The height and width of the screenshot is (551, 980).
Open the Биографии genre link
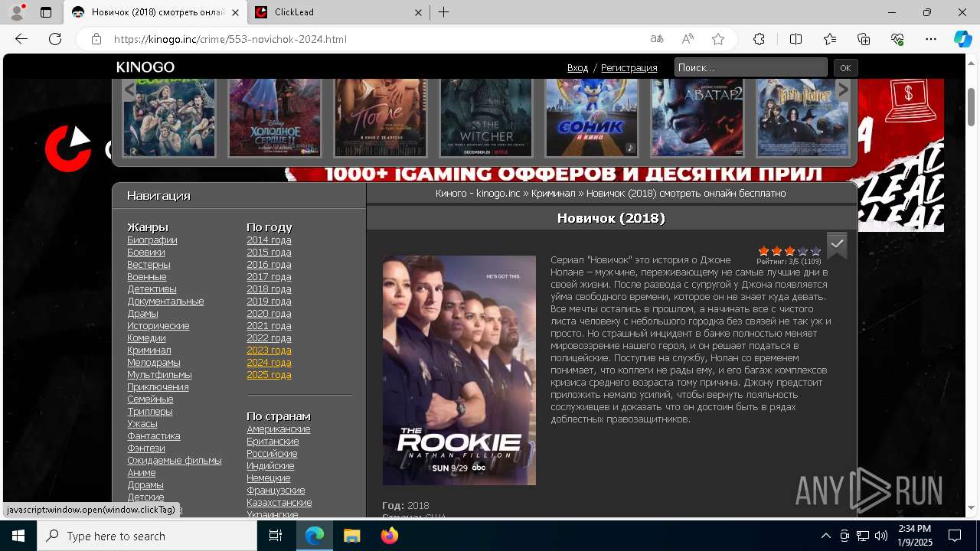pos(152,240)
